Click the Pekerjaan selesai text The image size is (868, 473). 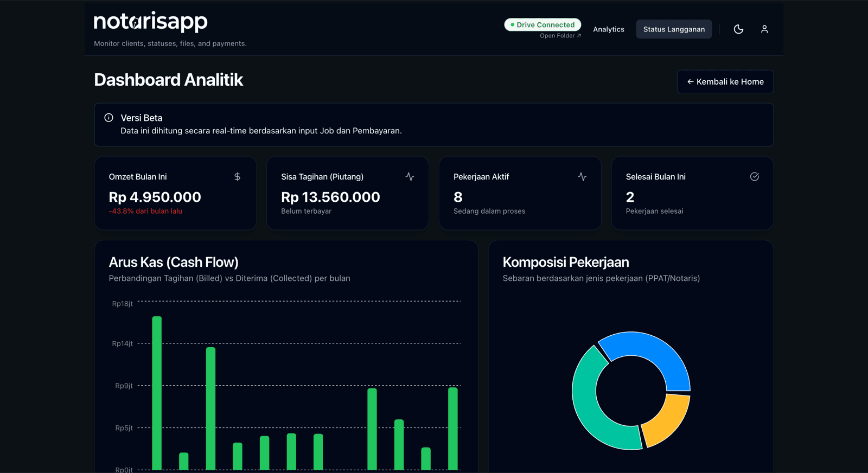tap(654, 211)
